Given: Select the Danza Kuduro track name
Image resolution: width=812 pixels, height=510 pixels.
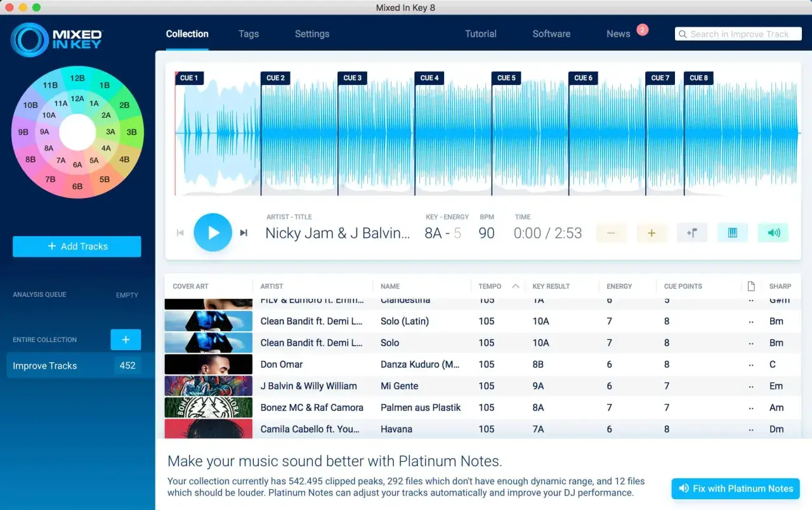Looking at the screenshot, I should (420, 364).
